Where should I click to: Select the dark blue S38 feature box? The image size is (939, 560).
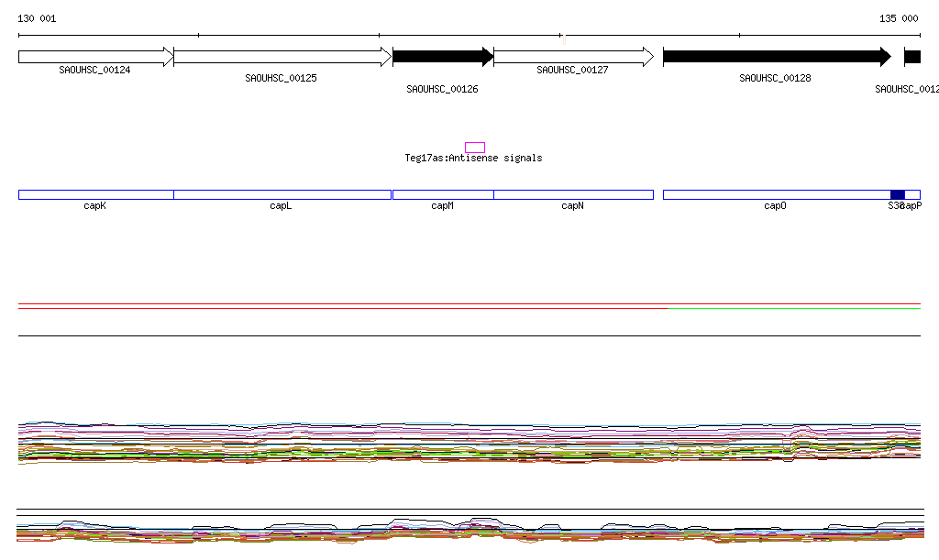(897, 194)
